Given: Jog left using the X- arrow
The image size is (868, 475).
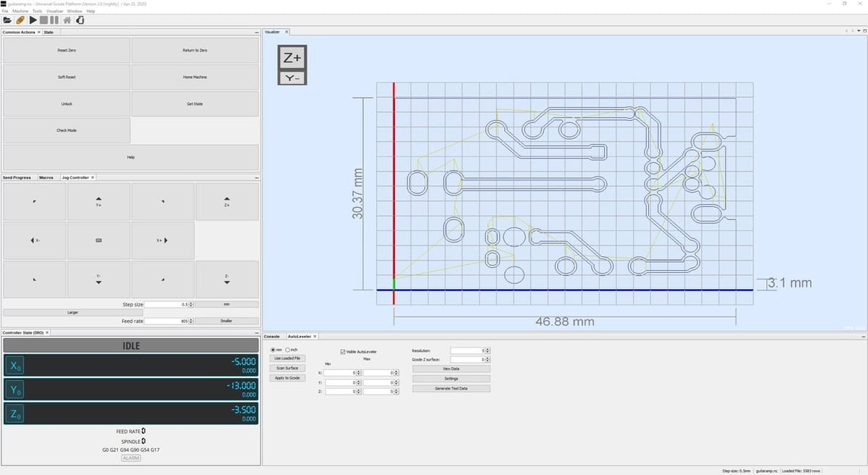Looking at the screenshot, I should [35, 240].
